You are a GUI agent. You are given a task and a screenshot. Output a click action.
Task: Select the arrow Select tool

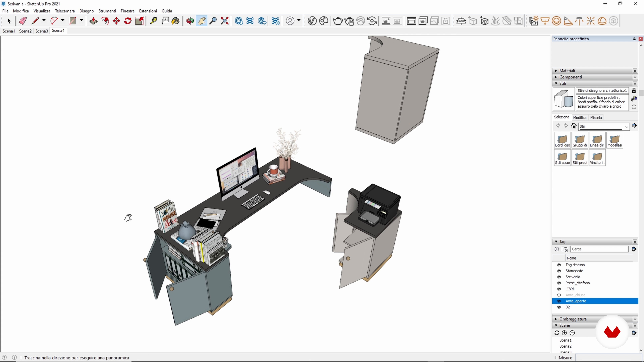pyautogui.click(x=9, y=21)
